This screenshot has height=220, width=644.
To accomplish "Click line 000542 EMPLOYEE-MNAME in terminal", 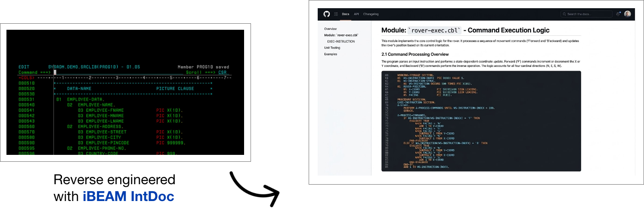I will click(x=102, y=116).
